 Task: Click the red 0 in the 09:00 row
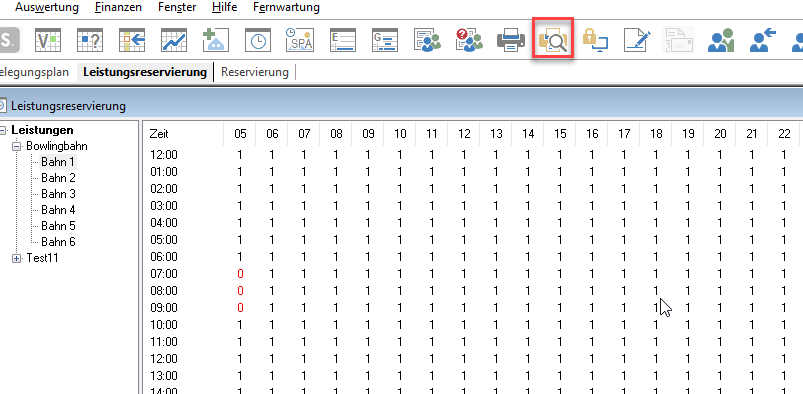[x=240, y=308]
